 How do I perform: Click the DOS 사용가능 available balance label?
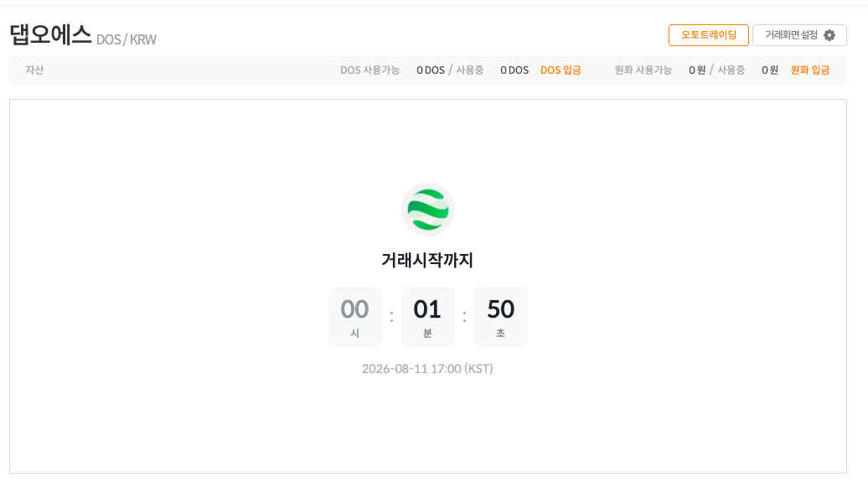coord(369,70)
